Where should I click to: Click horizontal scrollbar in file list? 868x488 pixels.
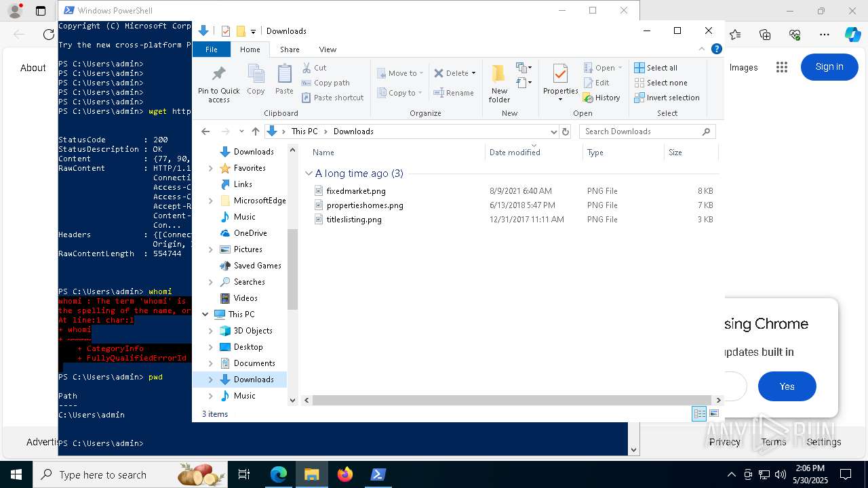[x=512, y=401]
